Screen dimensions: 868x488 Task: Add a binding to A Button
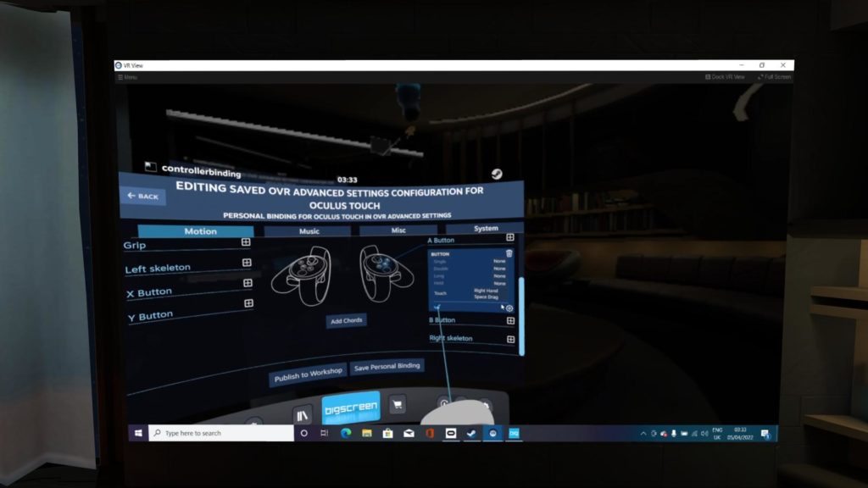(509, 237)
